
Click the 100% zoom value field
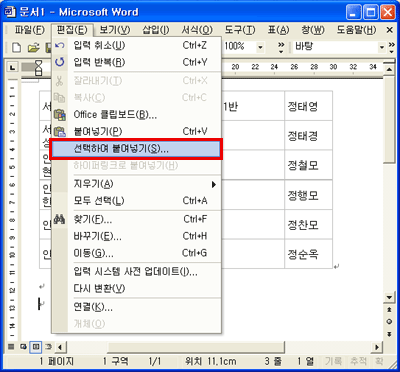239,47
